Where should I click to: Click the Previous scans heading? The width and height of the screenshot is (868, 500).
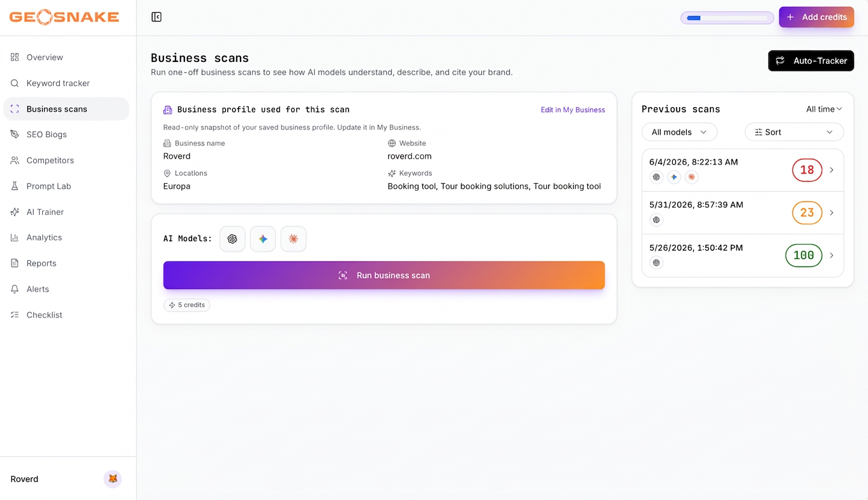click(681, 109)
